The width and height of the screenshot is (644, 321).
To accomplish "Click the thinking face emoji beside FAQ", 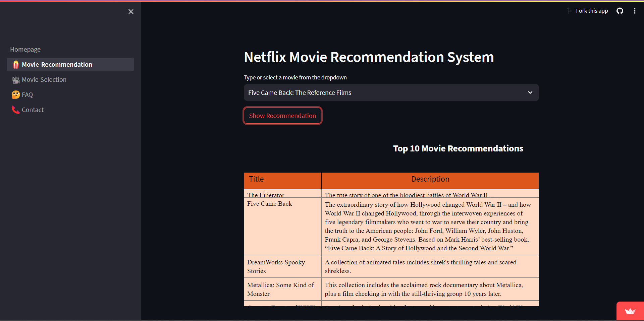I will (15, 95).
